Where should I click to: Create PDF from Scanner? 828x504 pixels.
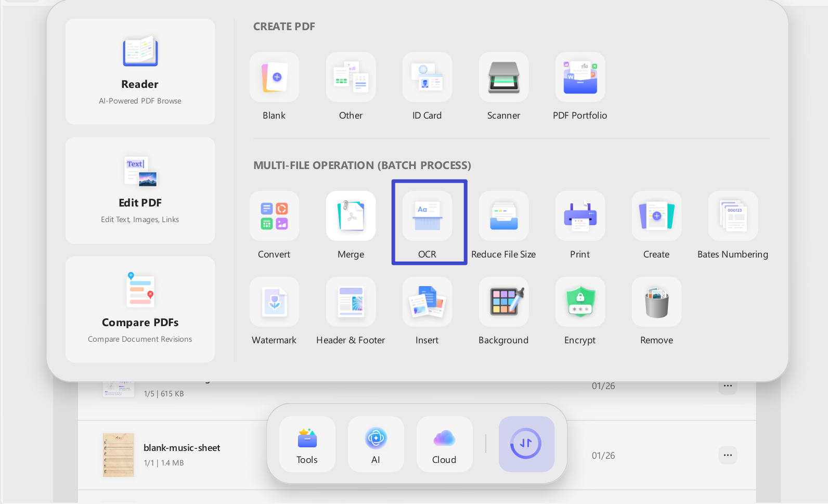click(x=503, y=77)
